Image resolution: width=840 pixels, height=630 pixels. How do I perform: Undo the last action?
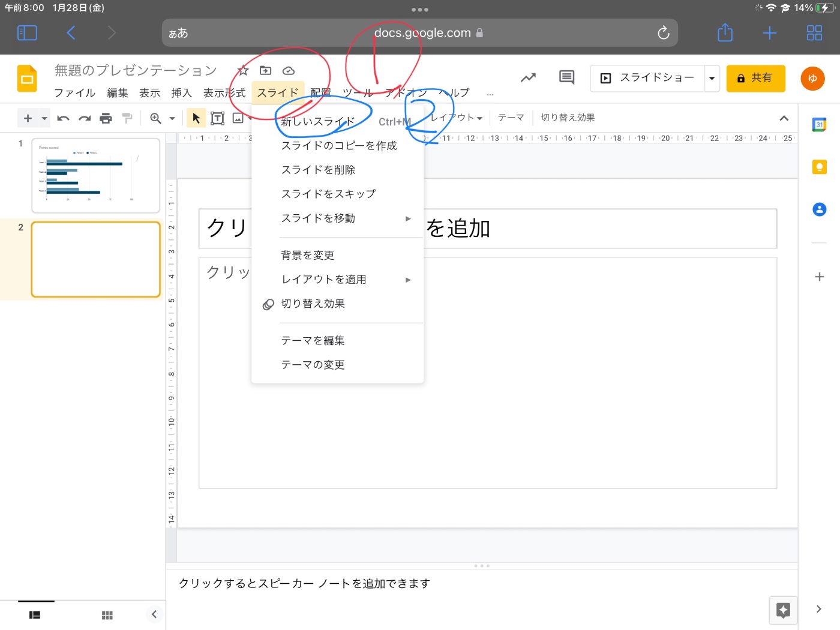(63, 118)
